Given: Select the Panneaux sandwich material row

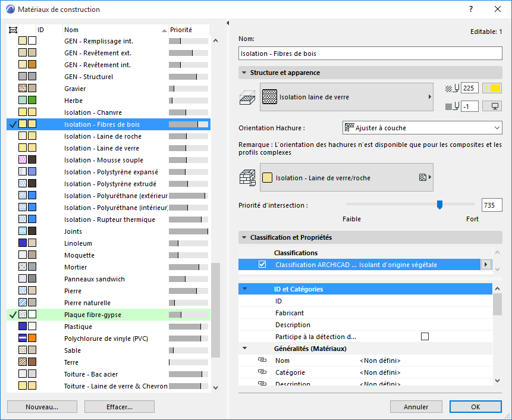Looking at the screenshot, I should coord(108,279).
